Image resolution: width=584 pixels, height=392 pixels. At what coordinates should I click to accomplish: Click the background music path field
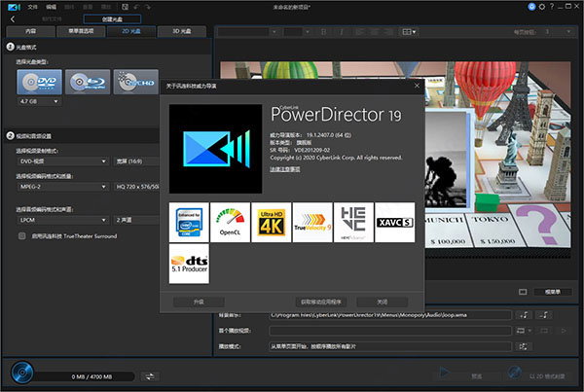coord(390,315)
